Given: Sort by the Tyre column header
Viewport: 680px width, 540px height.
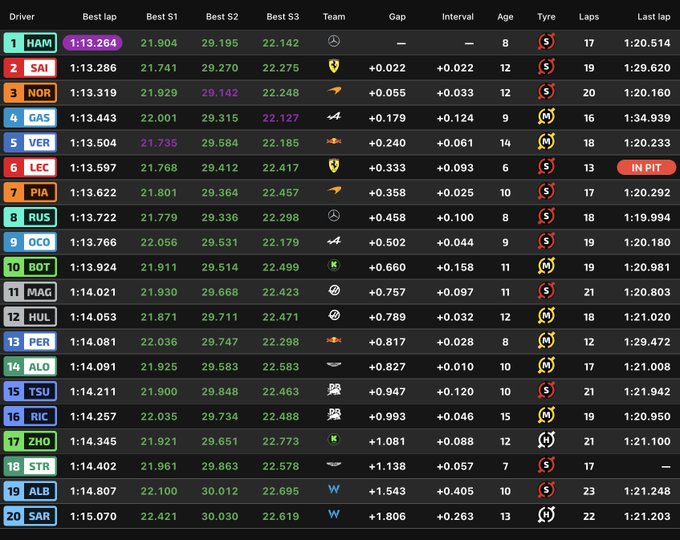Looking at the screenshot, I should click(x=546, y=16).
